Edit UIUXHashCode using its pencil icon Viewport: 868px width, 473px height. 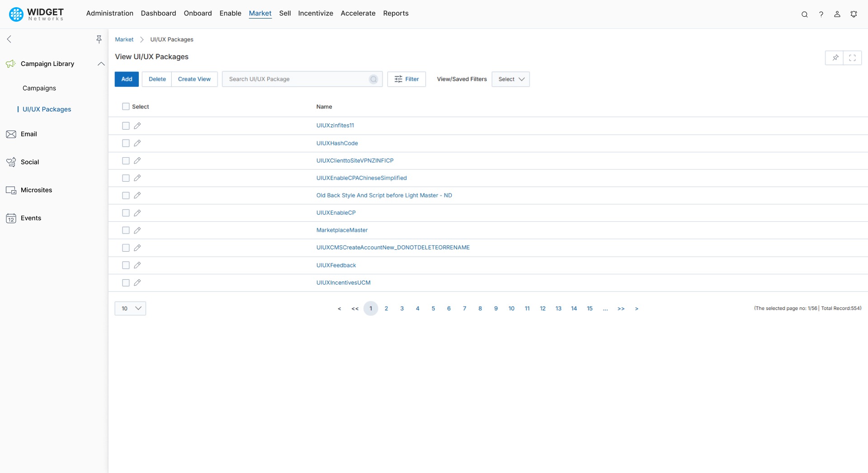coord(137,143)
